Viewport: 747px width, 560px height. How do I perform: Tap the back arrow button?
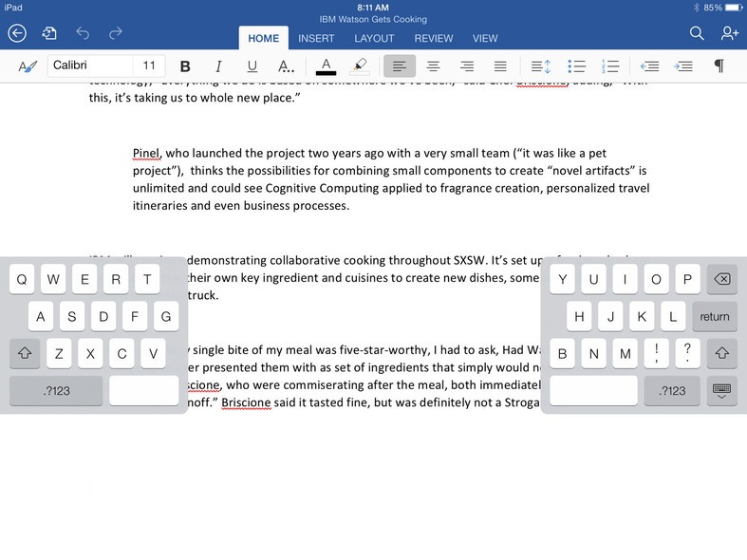click(17, 33)
